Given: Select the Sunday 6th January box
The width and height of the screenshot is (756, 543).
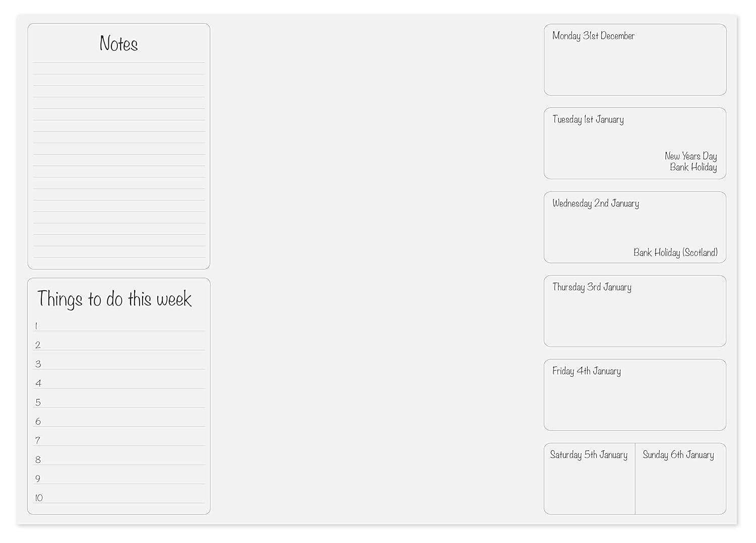Looking at the screenshot, I should (680, 480).
